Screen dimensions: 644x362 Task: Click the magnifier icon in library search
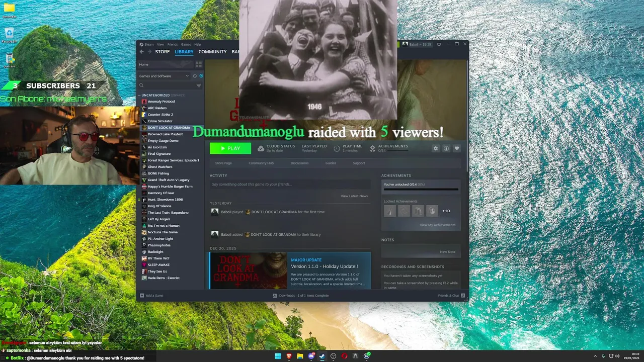[x=141, y=85]
